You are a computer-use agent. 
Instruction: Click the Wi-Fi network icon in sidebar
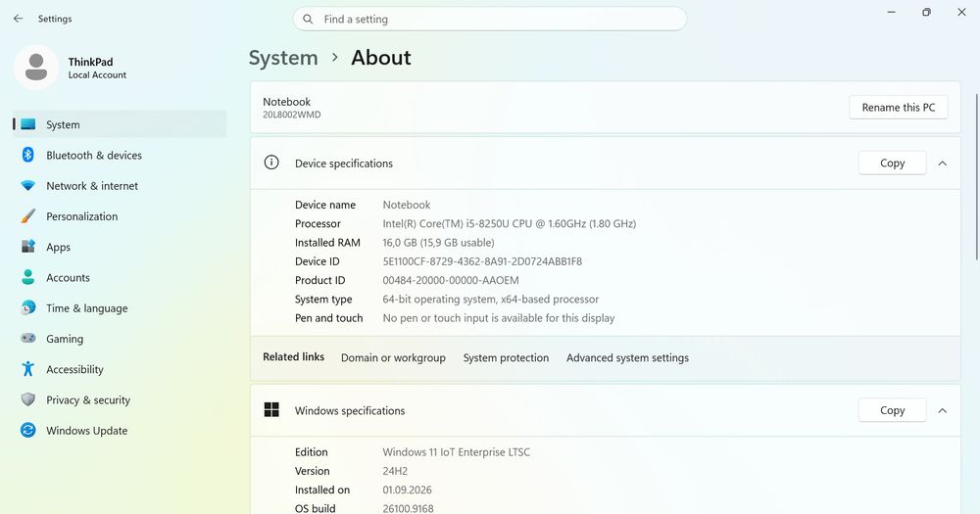(x=28, y=185)
